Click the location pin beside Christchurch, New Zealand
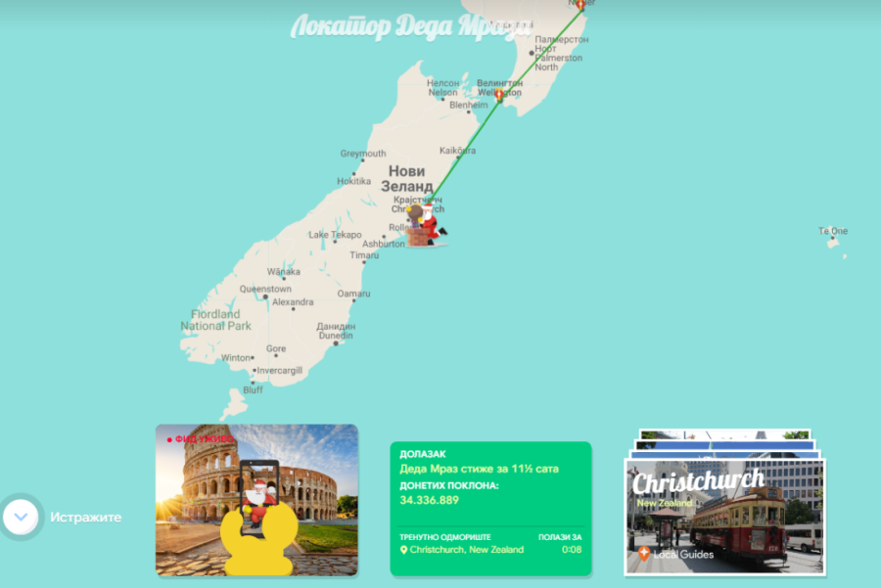881x588 pixels. tap(403, 550)
